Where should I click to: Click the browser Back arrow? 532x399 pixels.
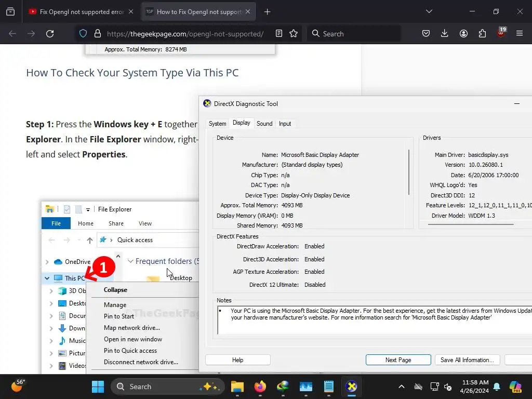pos(12,34)
